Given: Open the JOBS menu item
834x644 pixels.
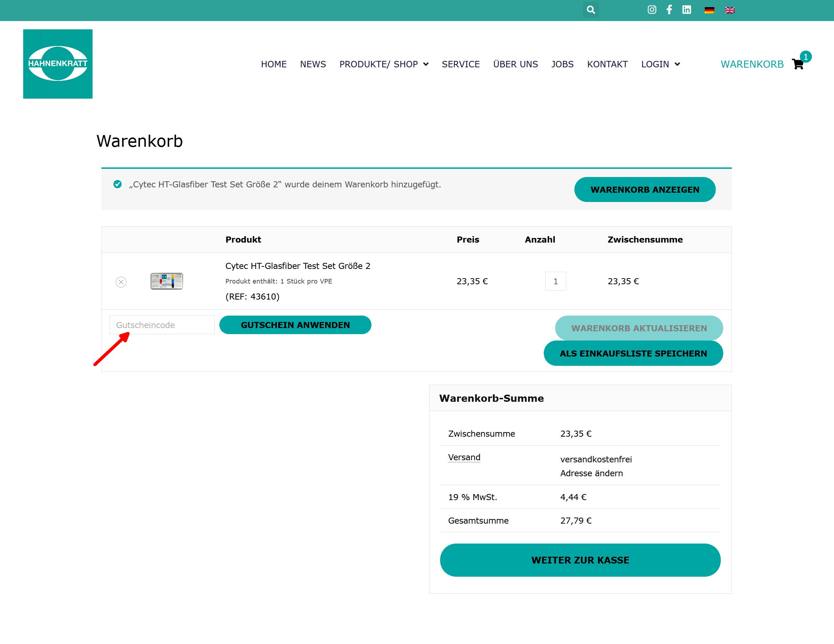Looking at the screenshot, I should [562, 64].
